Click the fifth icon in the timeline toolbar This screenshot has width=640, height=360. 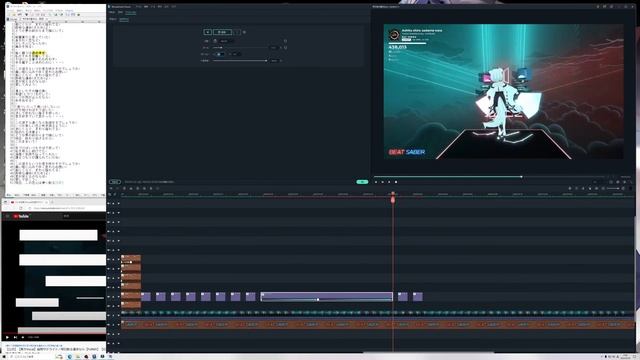pos(138,188)
